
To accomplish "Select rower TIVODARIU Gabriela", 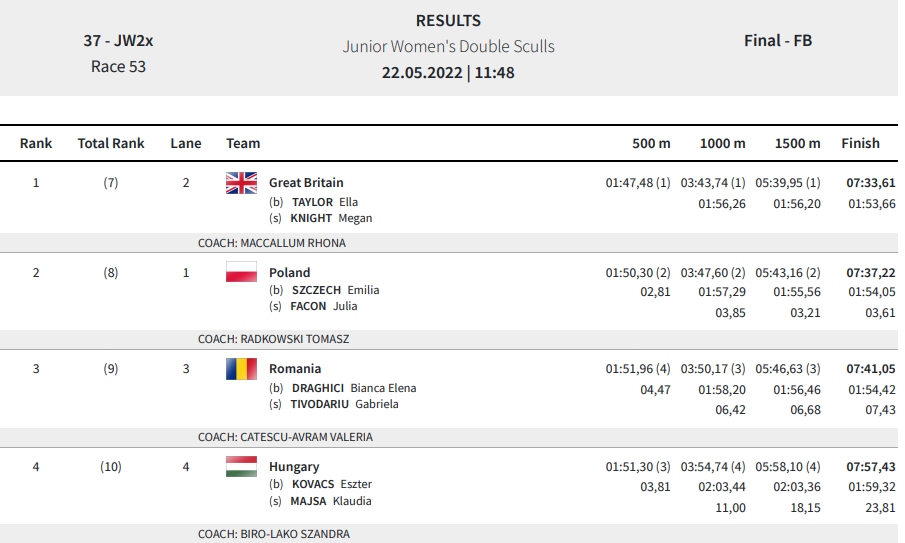I will [344, 404].
